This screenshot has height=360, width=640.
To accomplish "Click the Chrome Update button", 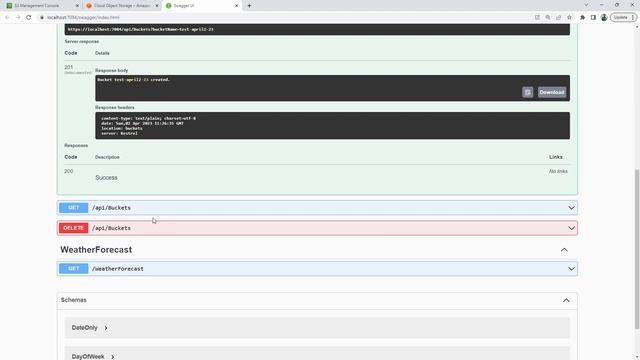I will point(623,18).
